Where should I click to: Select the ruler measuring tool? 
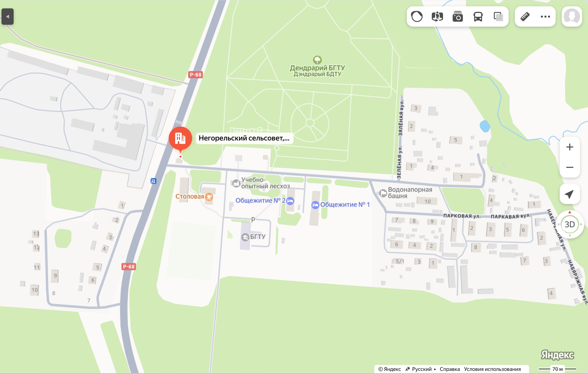[525, 17]
